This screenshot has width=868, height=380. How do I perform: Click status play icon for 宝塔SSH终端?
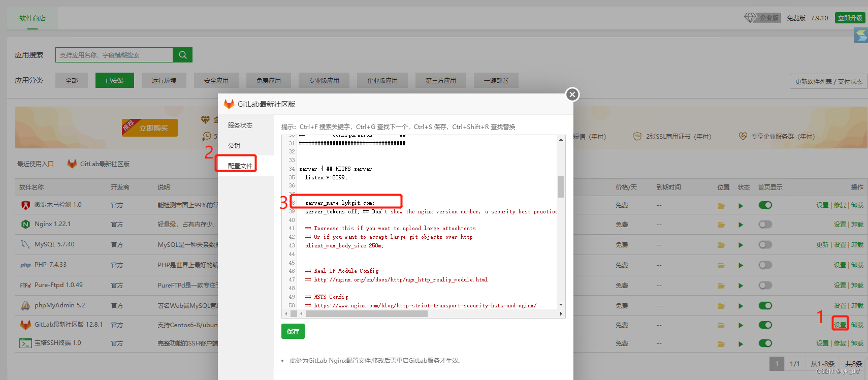pyautogui.click(x=741, y=344)
